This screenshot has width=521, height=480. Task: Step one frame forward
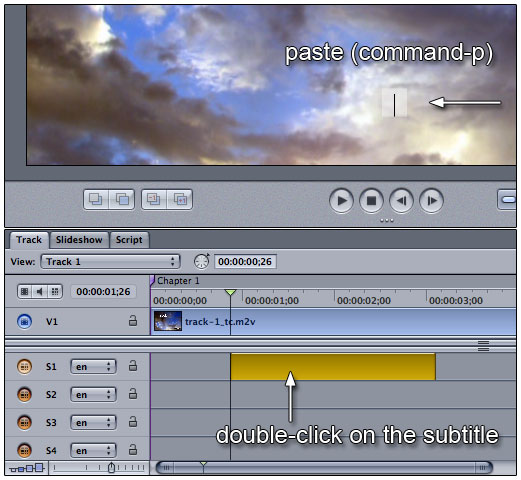pyautogui.click(x=431, y=201)
